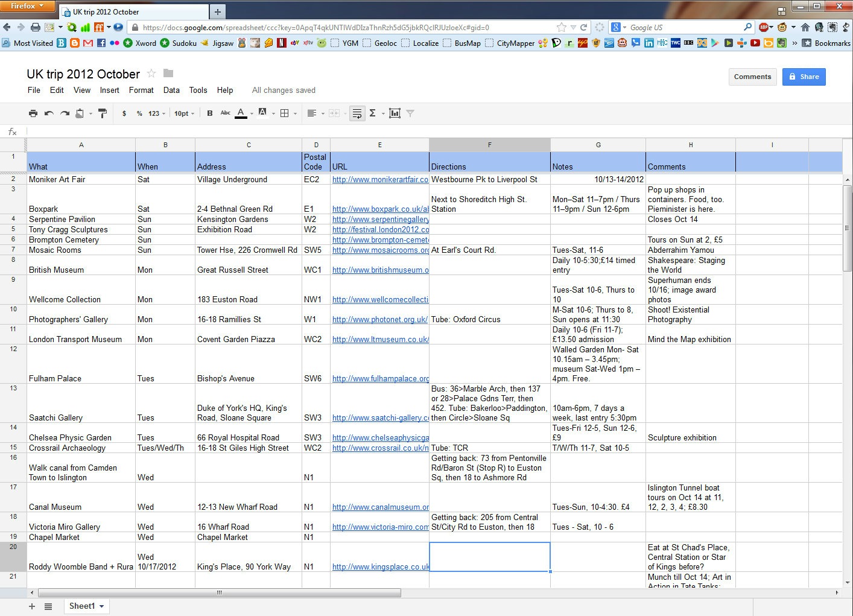Bookmark this page with the address bar star
The height and width of the screenshot is (616, 853).
pyautogui.click(x=562, y=27)
